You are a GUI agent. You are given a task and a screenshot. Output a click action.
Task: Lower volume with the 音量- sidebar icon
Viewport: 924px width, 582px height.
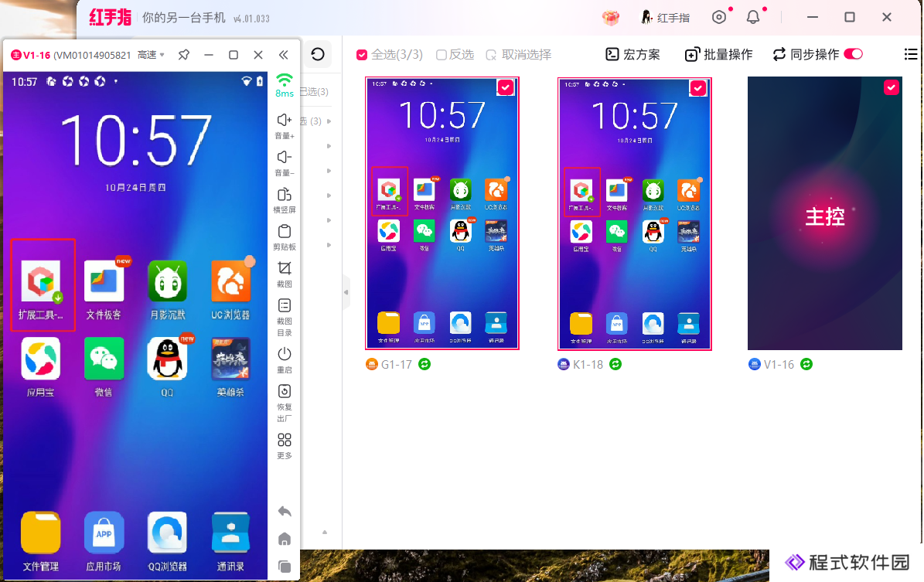pos(284,163)
